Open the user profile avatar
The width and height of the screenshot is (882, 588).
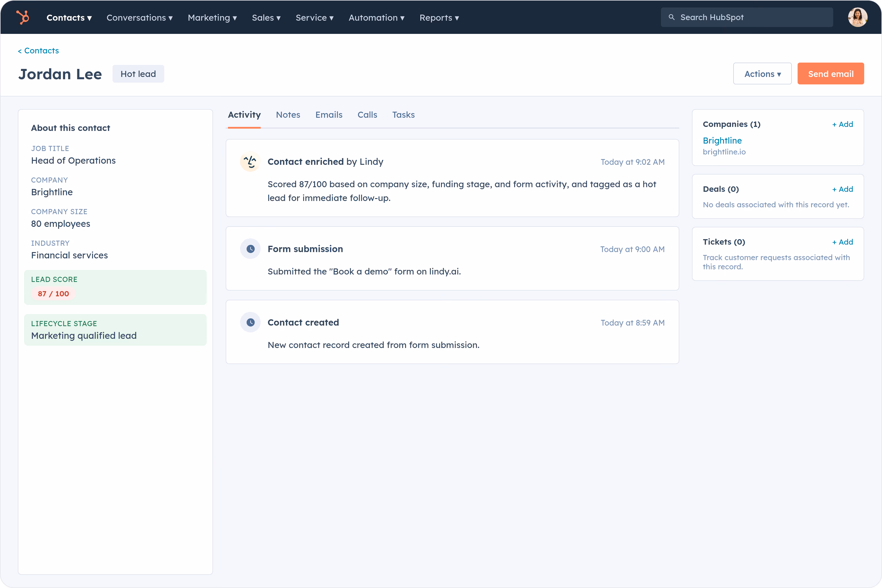[x=858, y=17]
